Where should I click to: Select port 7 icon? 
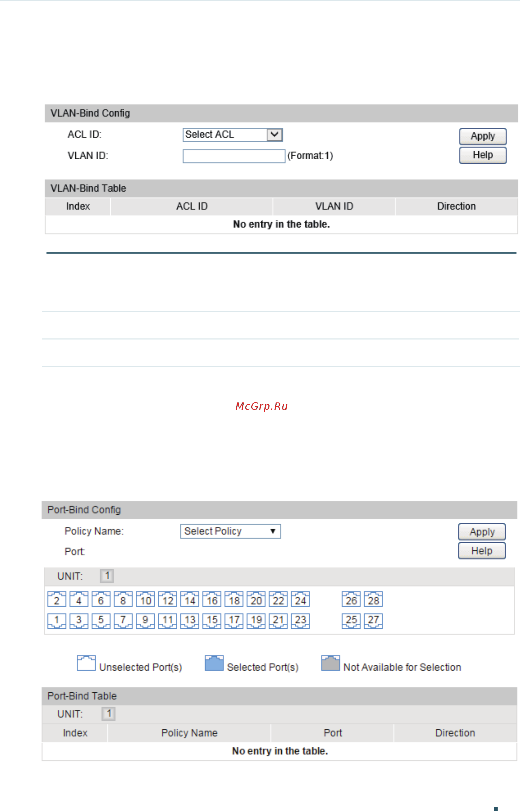coord(123,621)
